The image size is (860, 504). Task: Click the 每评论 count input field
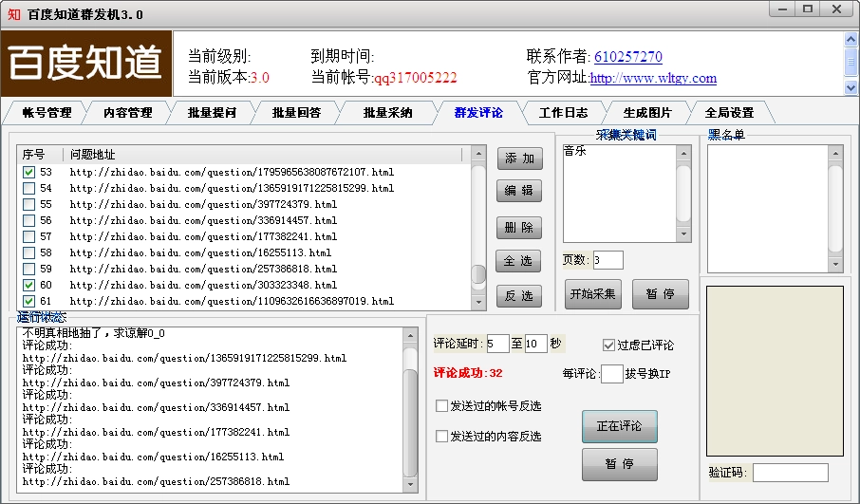point(612,373)
